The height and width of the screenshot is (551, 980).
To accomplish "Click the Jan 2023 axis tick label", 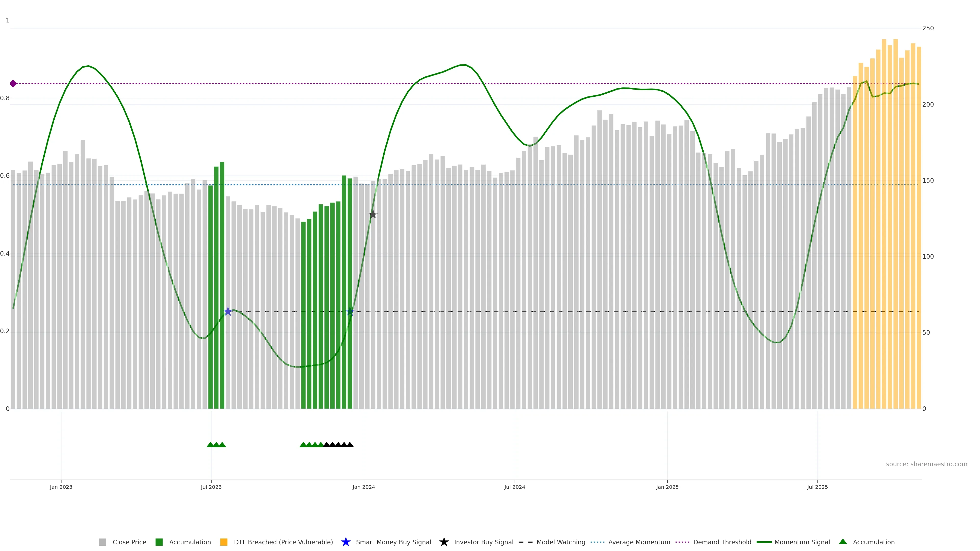I will coord(61,487).
